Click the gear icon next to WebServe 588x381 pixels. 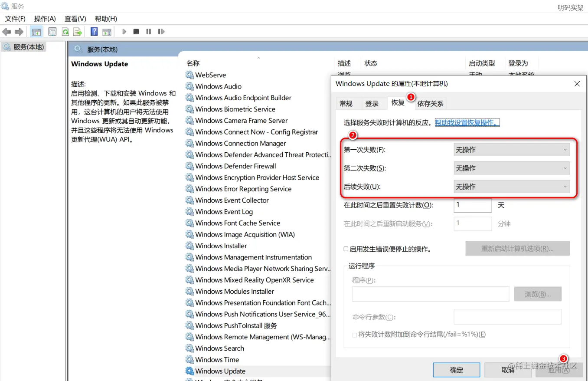(x=189, y=75)
